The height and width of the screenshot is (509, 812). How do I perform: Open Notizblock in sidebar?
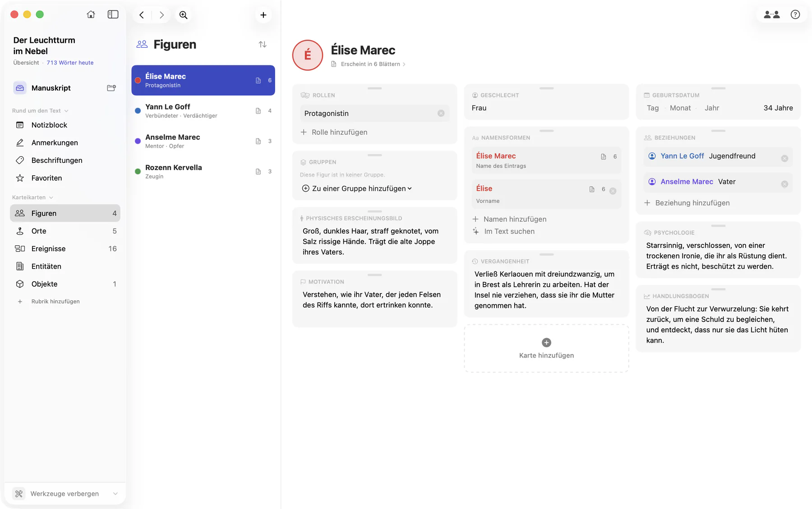(x=65, y=125)
